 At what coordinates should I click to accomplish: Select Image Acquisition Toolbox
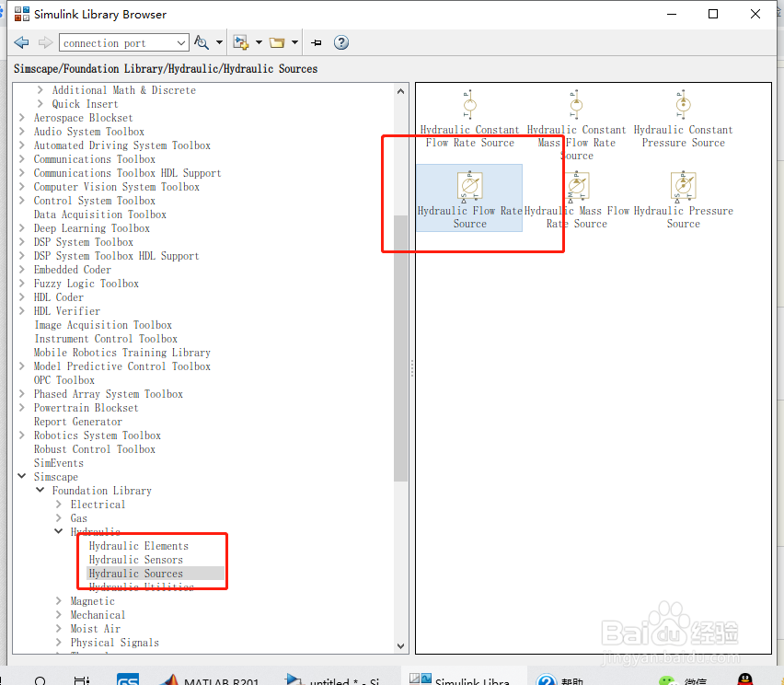pos(103,325)
